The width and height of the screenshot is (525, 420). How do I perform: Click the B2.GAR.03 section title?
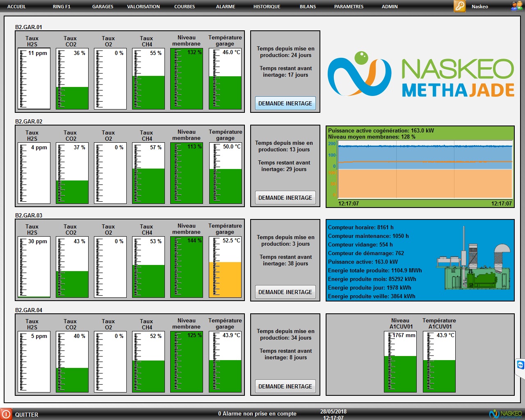point(29,215)
